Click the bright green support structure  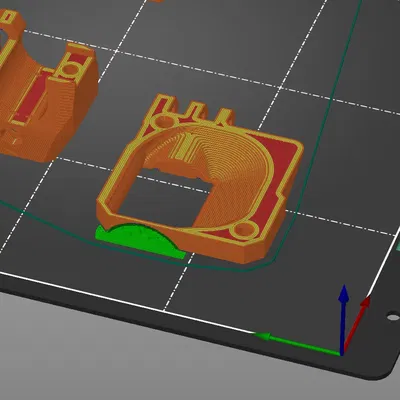coord(139,241)
